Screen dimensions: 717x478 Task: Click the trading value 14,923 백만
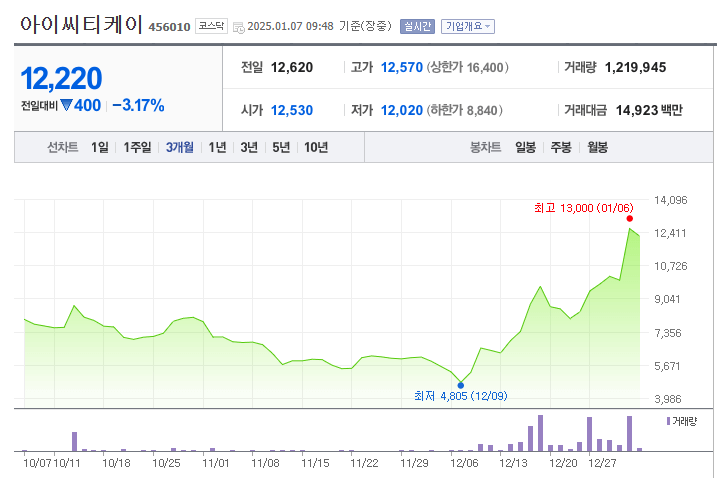point(649,110)
